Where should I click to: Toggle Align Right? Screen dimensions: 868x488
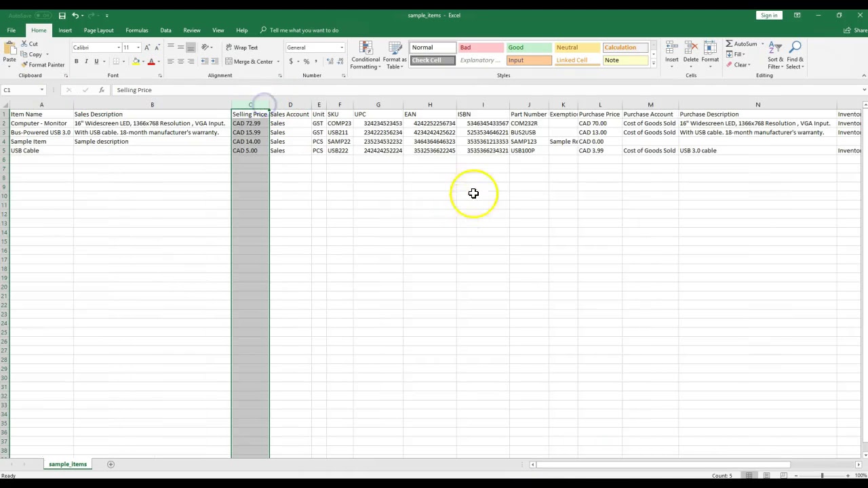(x=191, y=62)
